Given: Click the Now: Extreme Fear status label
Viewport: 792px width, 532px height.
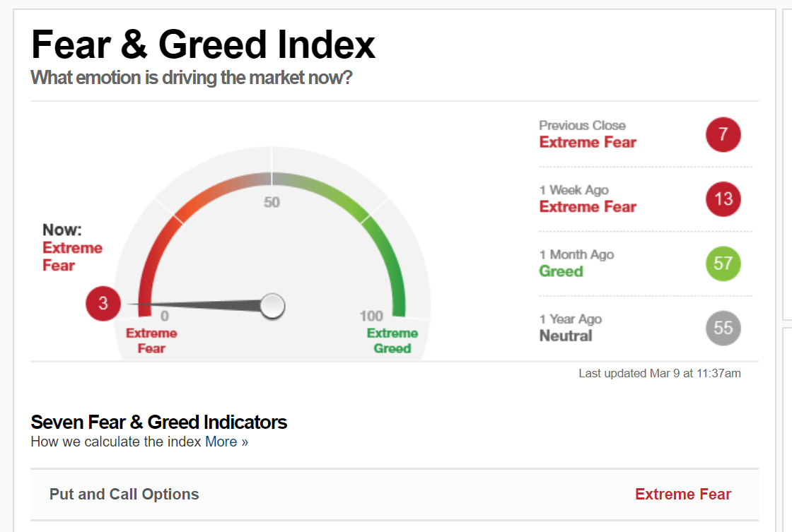Looking at the screenshot, I should tap(72, 247).
